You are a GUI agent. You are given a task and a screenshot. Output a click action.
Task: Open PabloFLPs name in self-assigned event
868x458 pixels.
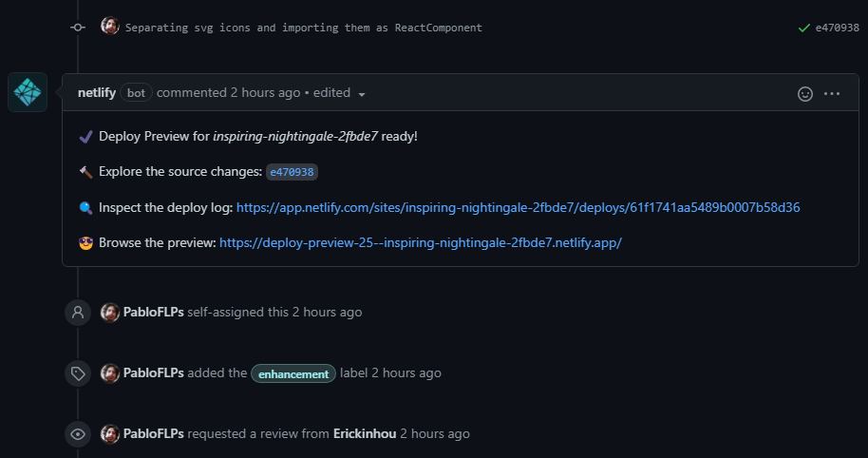153,312
